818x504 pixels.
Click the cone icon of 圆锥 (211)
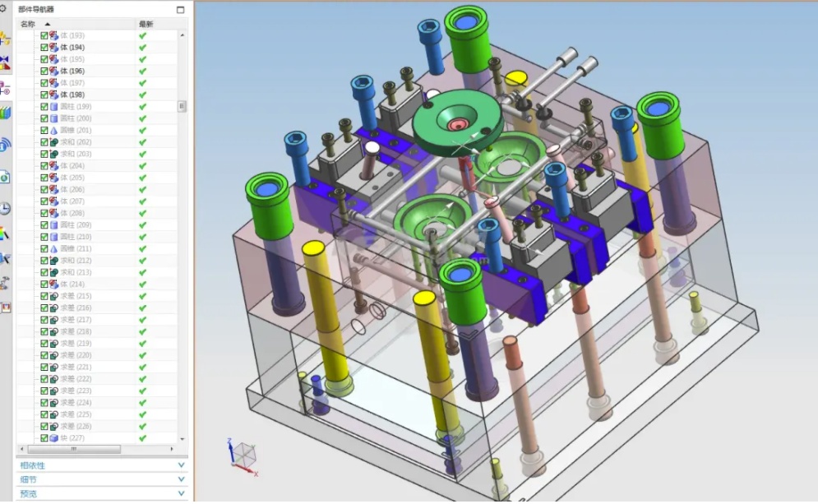pos(53,249)
